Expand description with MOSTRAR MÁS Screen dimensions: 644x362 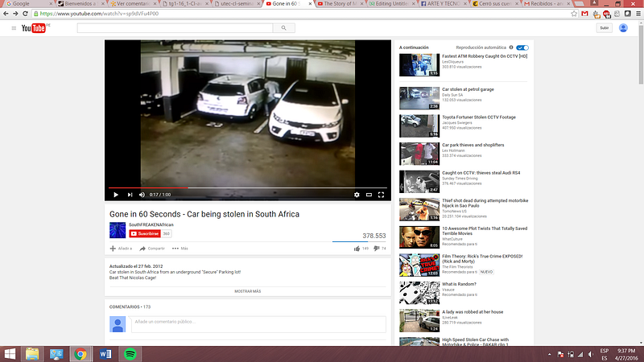(248, 291)
